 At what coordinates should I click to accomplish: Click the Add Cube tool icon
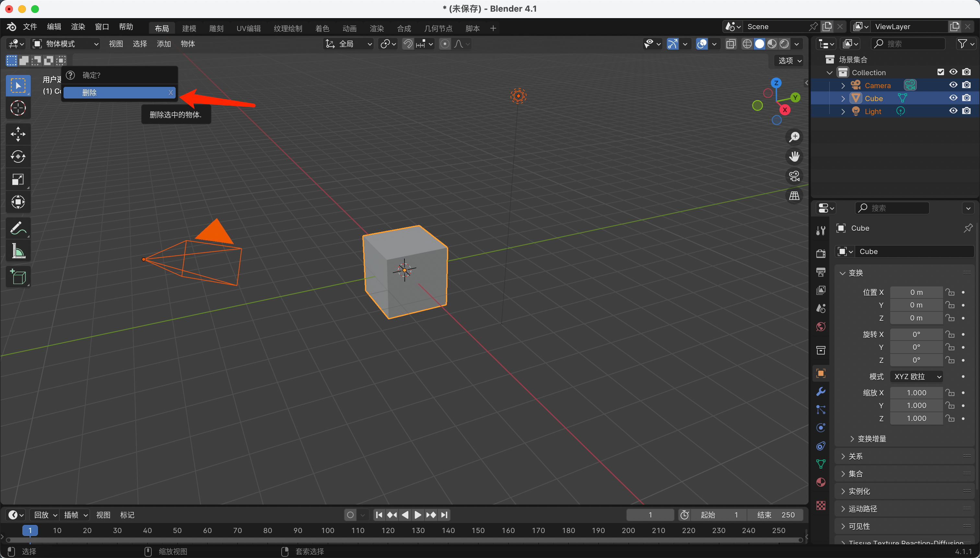(18, 277)
